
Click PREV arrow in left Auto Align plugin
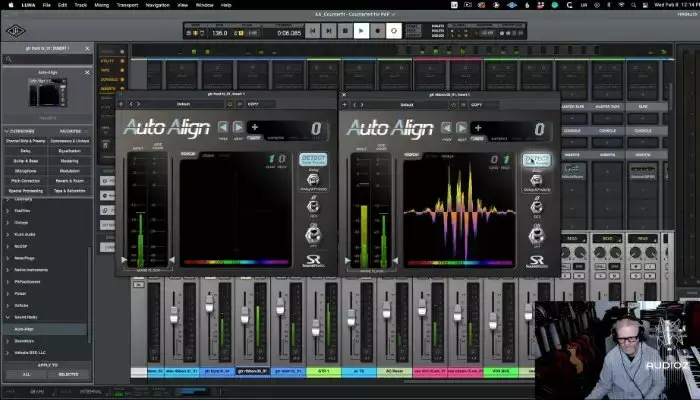tap(223, 127)
